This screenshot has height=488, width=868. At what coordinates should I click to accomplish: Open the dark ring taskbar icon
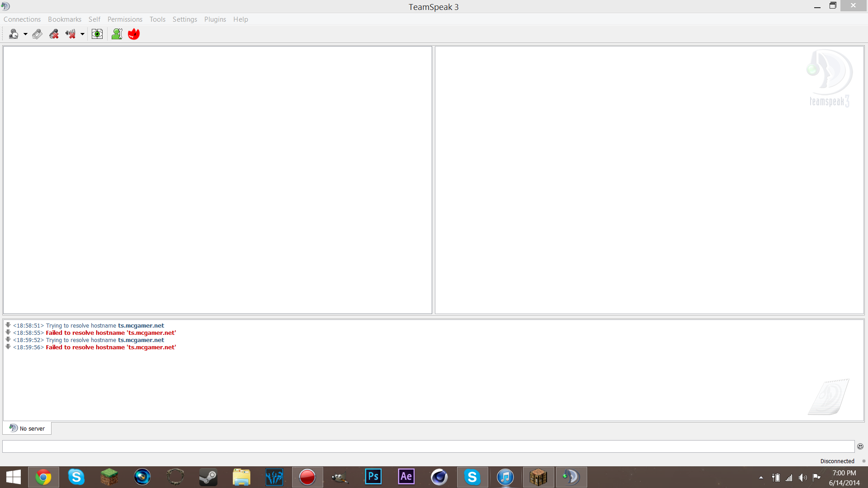tap(175, 477)
